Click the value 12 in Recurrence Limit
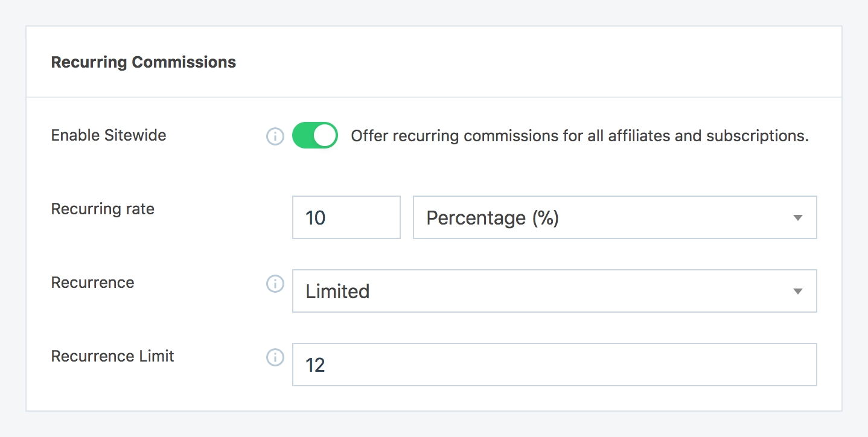The image size is (868, 437). pyautogui.click(x=316, y=365)
